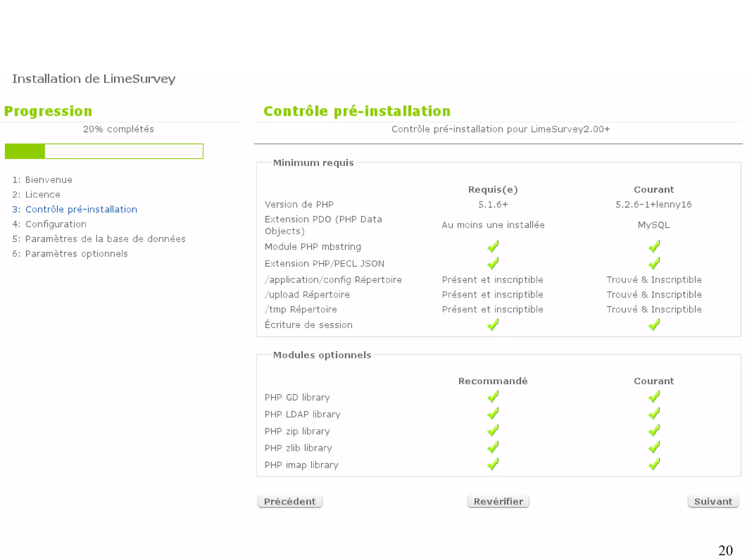
Task: Click recommended checkmark for PHP zlib library
Action: (493, 447)
